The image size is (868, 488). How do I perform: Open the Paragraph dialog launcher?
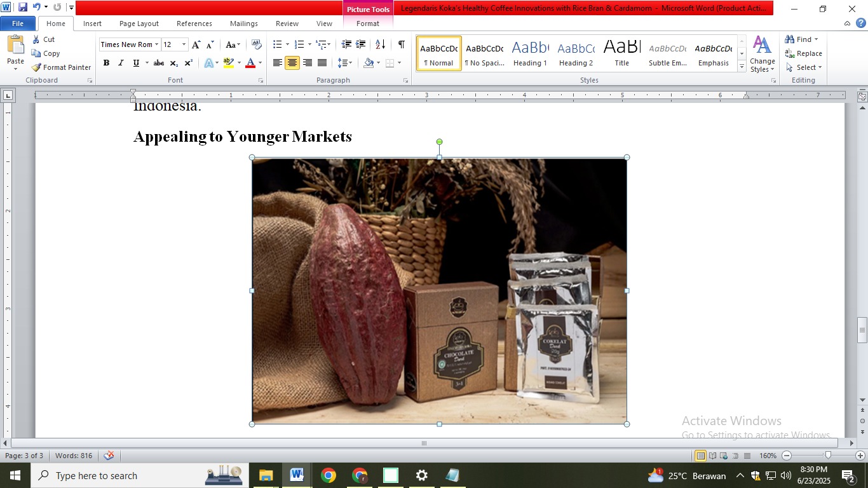[x=405, y=81]
